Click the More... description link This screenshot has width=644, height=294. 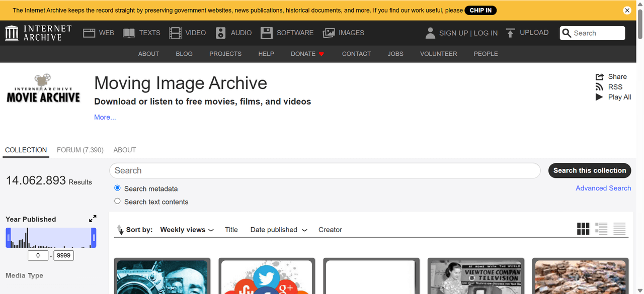pos(105,117)
